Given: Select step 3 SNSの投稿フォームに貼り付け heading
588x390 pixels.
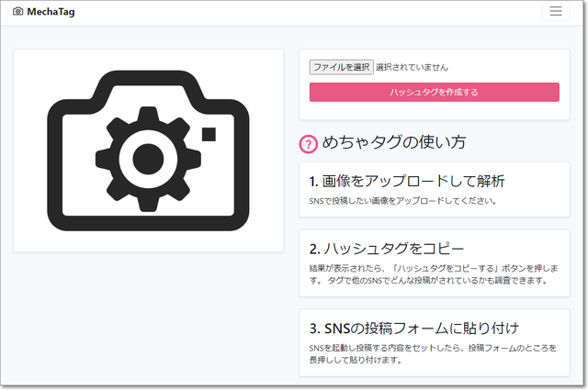Looking at the screenshot, I should [x=414, y=328].
